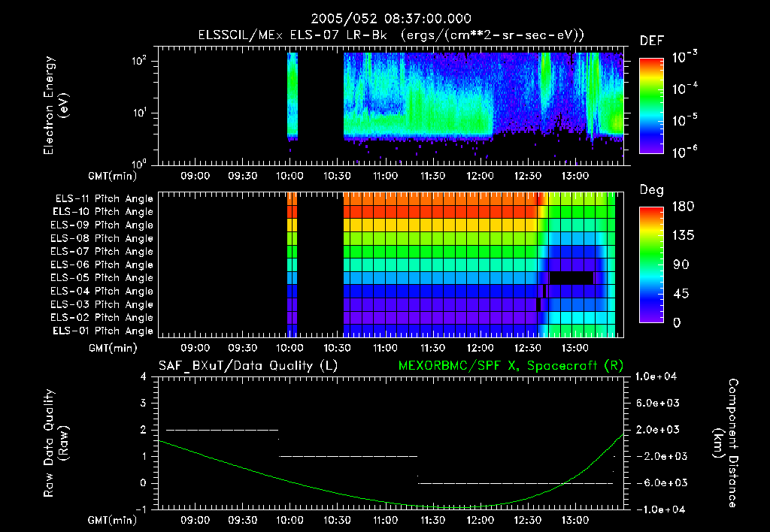Viewport: 770px width, 532px height.
Task: Select the ELS-05 Pitch Angle row label
Action: pyautogui.click(x=102, y=278)
